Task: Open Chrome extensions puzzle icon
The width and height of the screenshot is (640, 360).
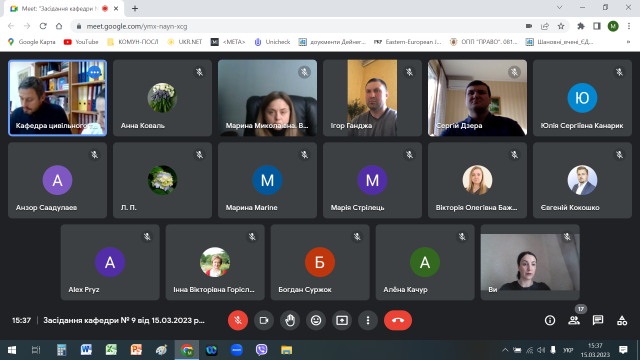Action: (580, 26)
